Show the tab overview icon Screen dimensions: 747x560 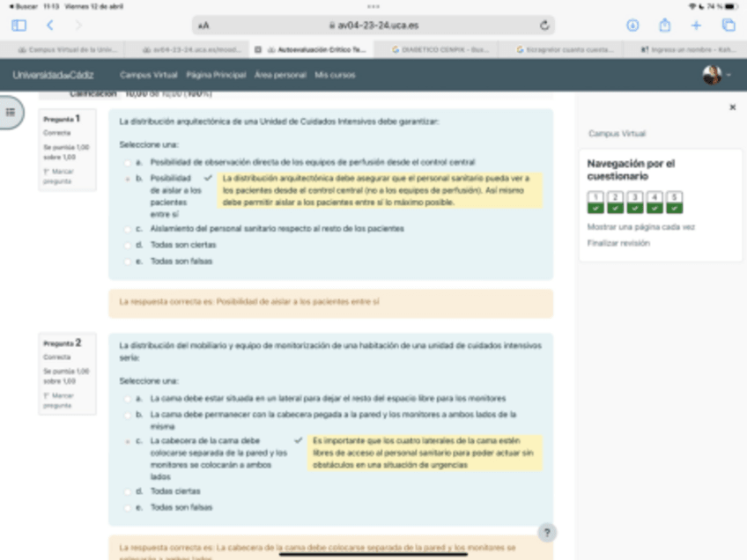(x=729, y=26)
